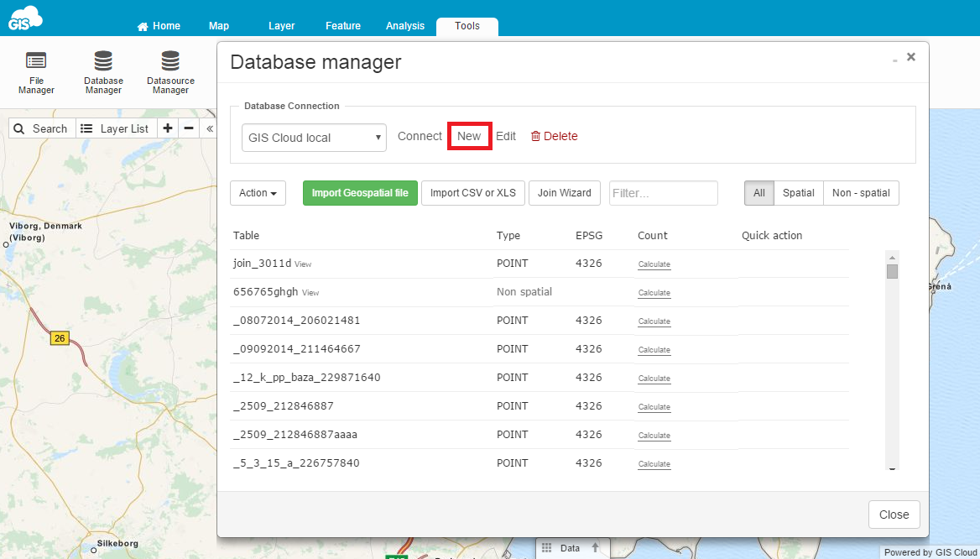Calculate count for _08072014_206021481

[x=654, y=321]
